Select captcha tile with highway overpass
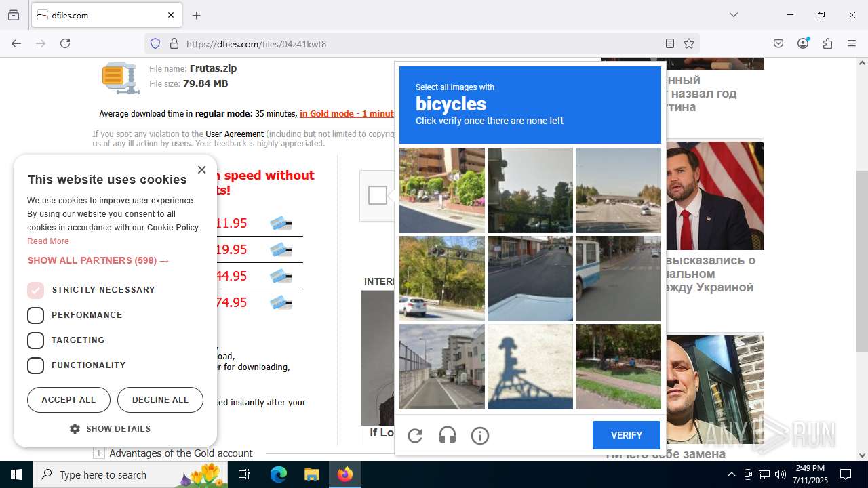The width and height of the screenshot is (868, 488). click(618, 190)
